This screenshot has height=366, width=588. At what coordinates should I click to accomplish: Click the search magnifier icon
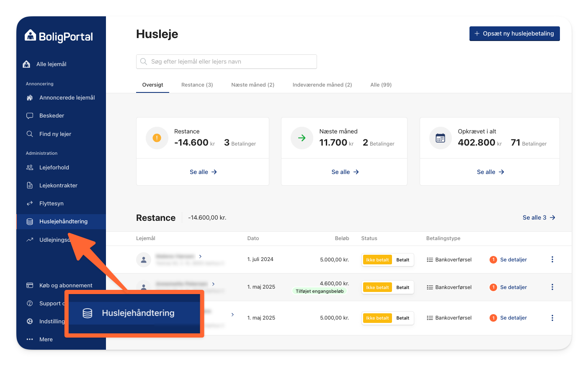(x=144, y=61)
